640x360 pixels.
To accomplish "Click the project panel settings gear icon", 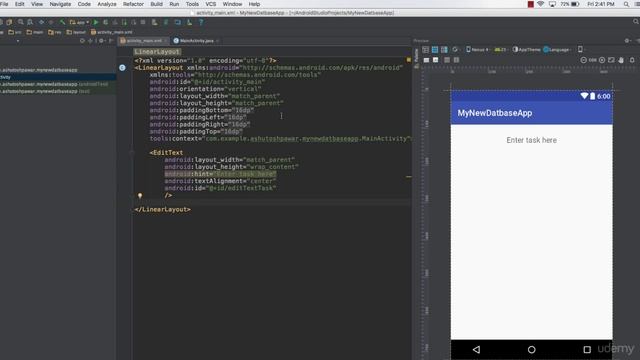I will pyautogui.click(x=101, y=41).
